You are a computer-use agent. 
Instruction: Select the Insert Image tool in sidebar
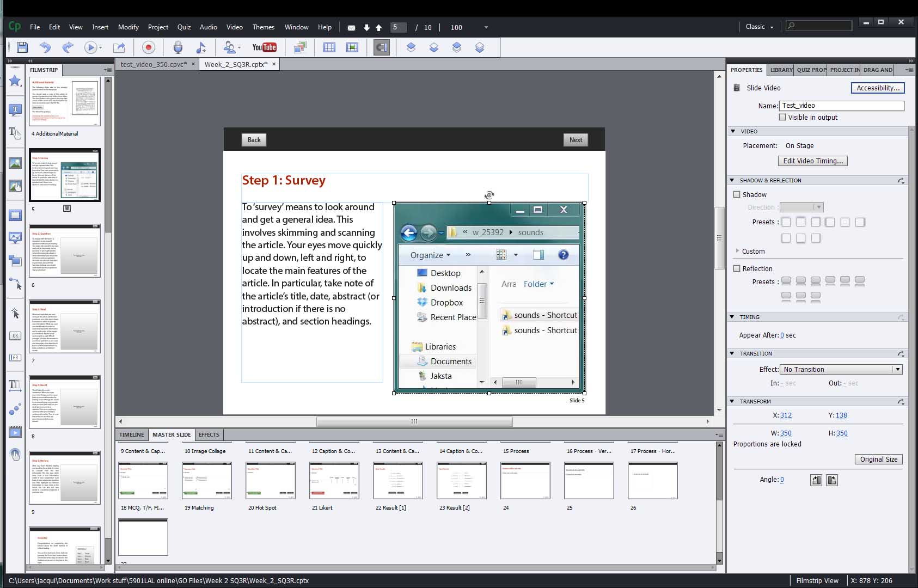15,163
